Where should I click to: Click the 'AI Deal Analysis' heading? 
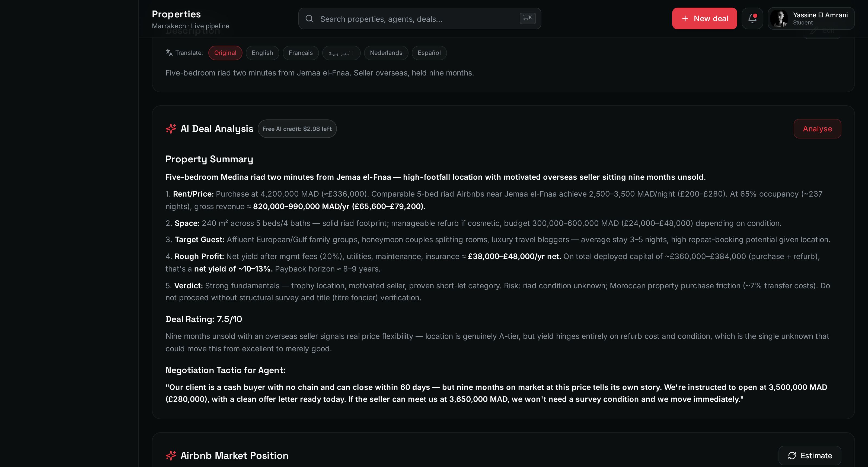point(217,129)
